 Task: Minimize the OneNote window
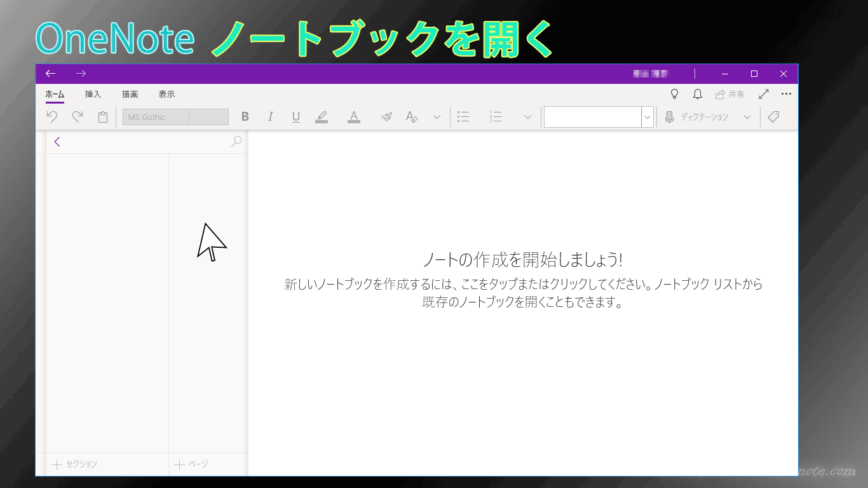pyautogui.click(x=725, y=74)
